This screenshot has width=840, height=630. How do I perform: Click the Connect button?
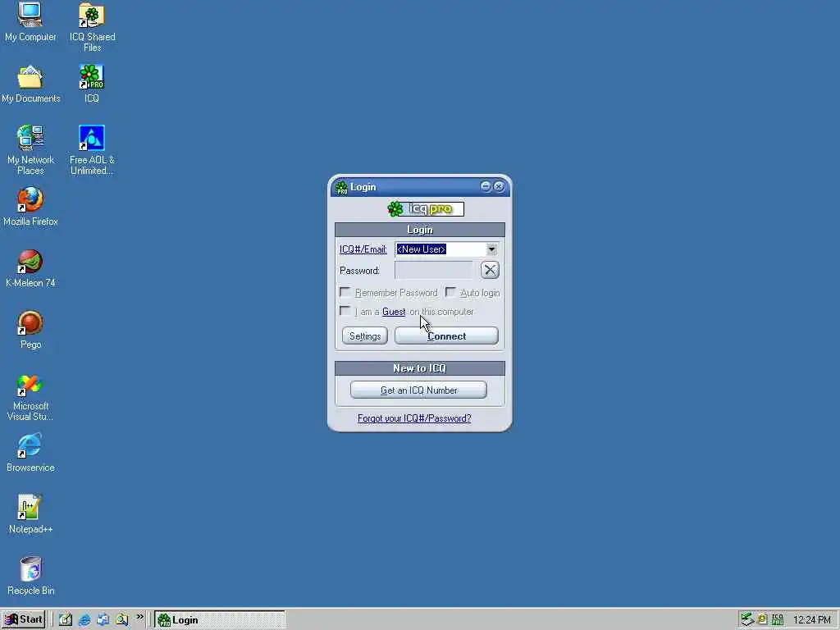pyautogui.click(x=446, y=336)
